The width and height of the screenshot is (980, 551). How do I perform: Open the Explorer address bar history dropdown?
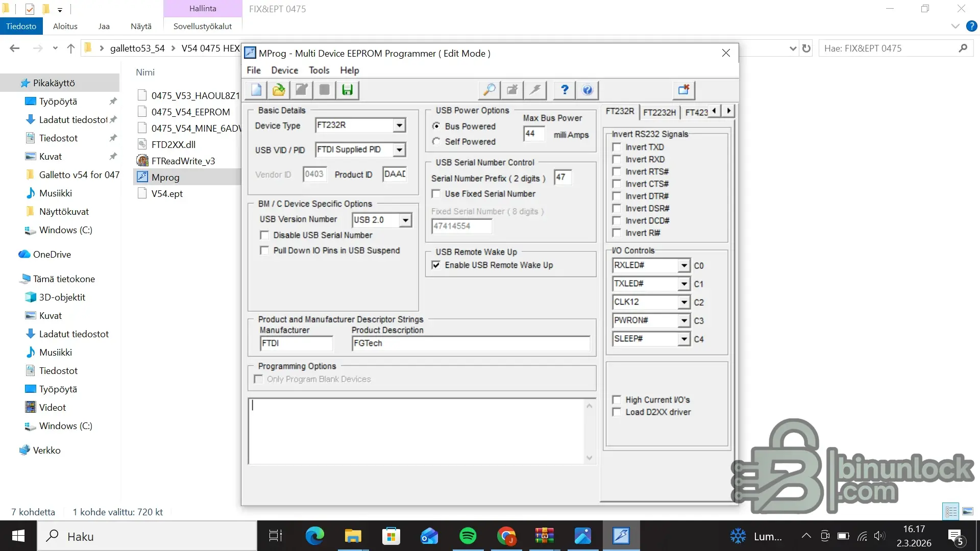click(793, 48)
